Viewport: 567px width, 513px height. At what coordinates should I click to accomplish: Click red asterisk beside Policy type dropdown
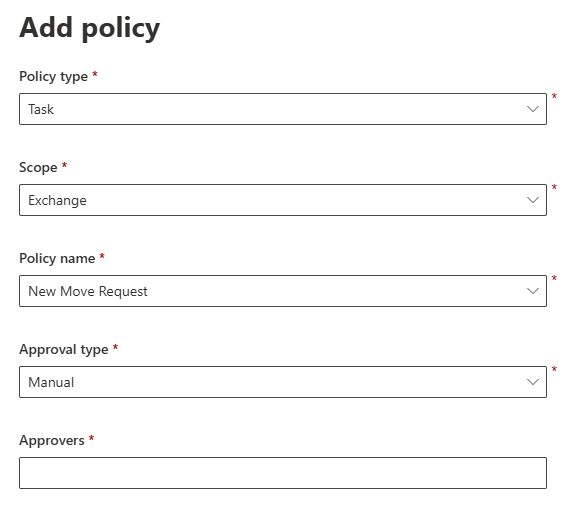(554, 97)
